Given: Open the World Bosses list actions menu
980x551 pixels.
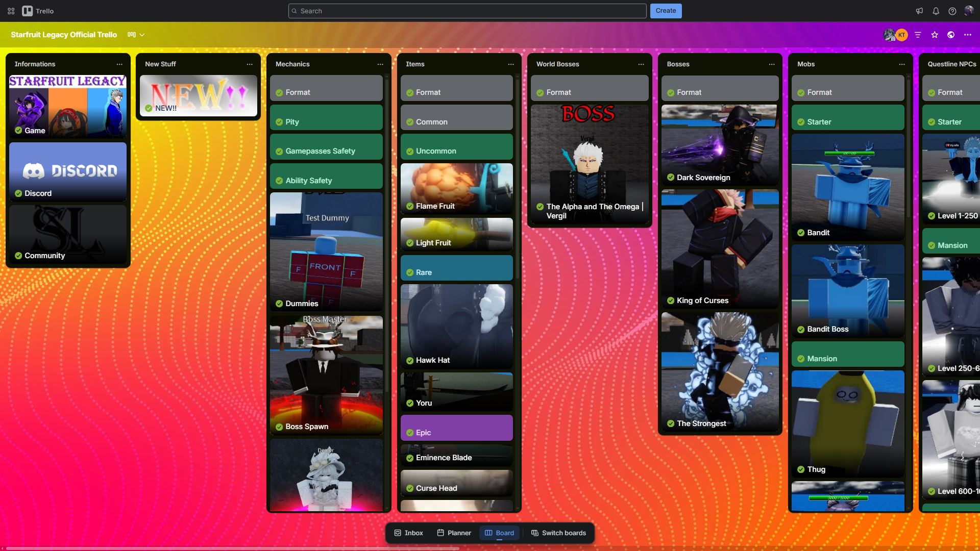Looking at the screenshot, I should click(x=641, y=64).
